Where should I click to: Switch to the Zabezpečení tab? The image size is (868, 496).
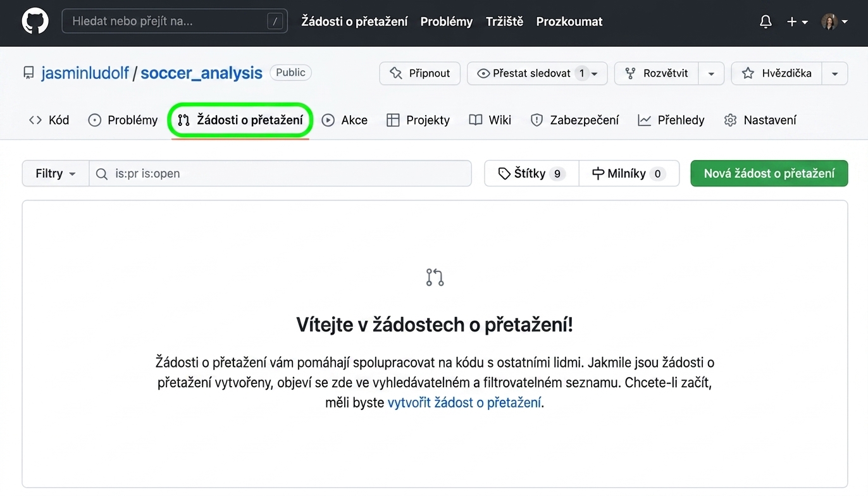pos(575,120)
